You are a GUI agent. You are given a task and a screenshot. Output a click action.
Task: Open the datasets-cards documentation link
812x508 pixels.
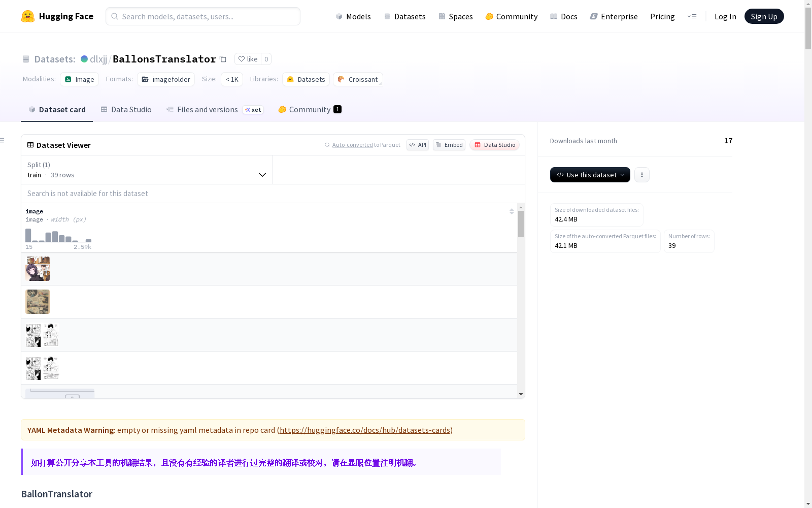coord(365,430)
